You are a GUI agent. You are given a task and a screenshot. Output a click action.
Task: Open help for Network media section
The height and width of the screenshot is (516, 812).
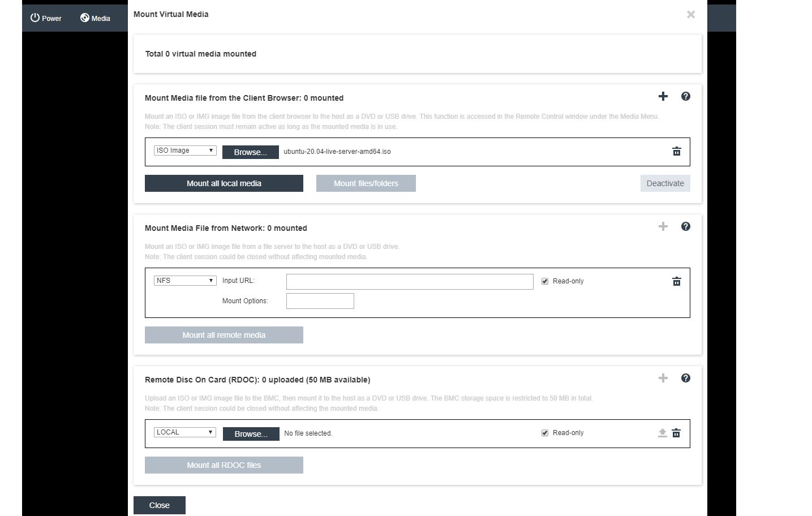(686, 226)
